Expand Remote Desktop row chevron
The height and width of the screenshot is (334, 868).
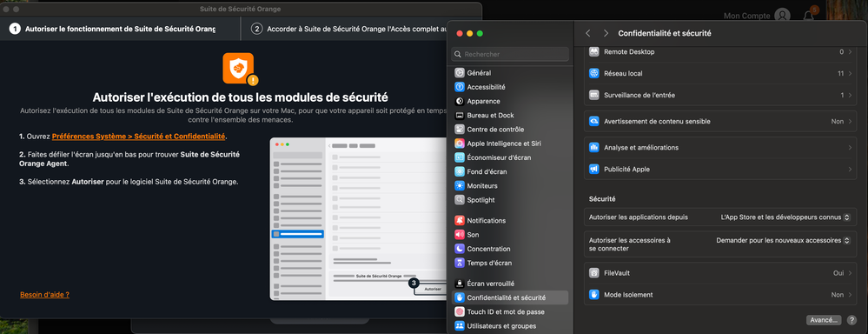[x=850, y=51]
